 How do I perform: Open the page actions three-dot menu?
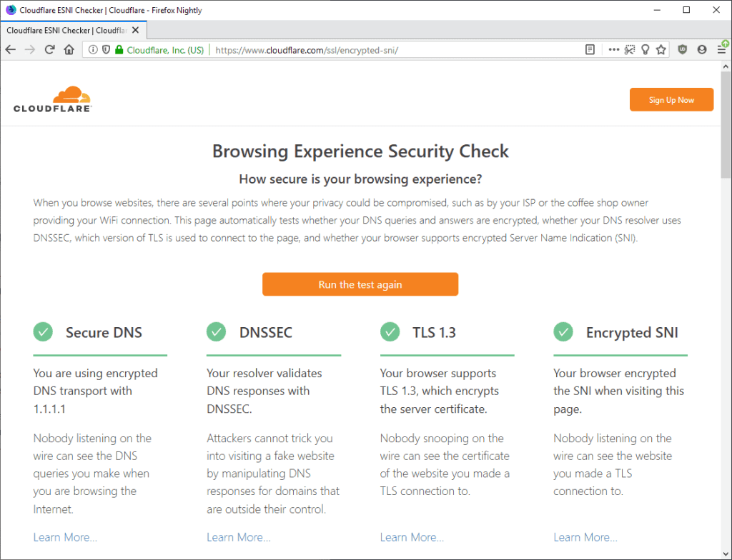[x=613, y=50]
